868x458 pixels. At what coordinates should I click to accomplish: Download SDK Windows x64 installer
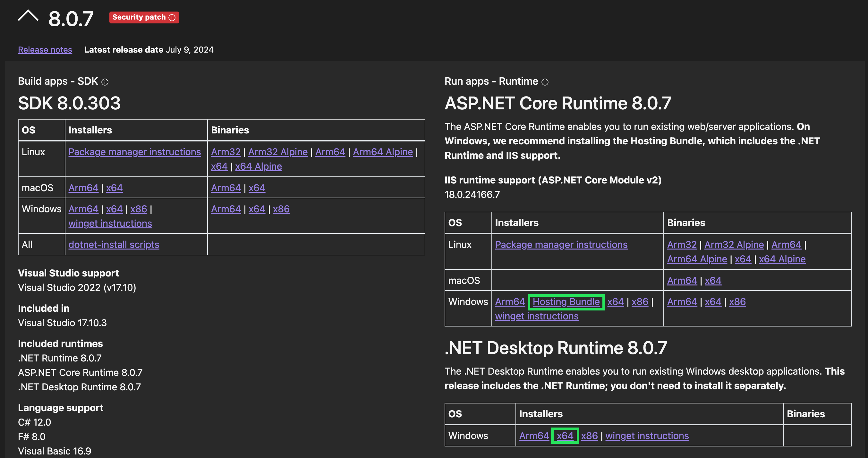tap(114, 209)
